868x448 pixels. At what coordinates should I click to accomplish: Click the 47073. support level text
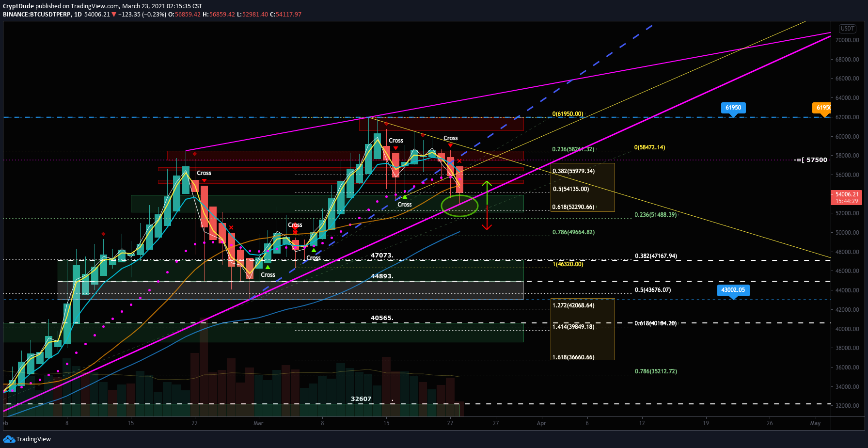382,255
